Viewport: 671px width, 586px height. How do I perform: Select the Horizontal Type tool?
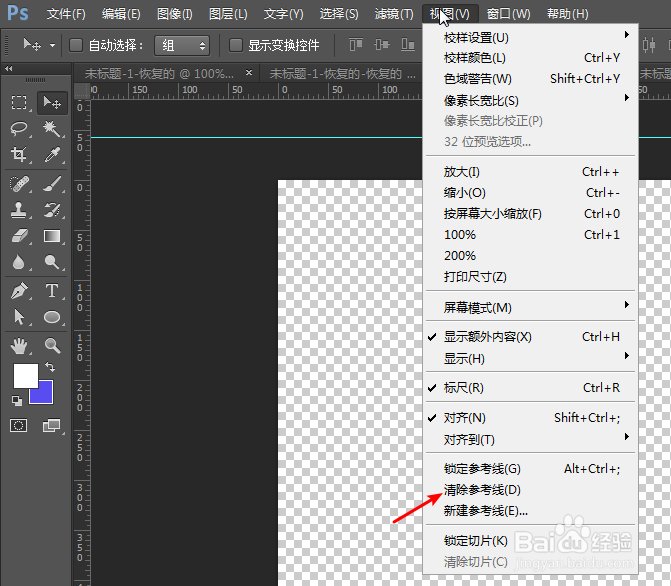[52, 291]
